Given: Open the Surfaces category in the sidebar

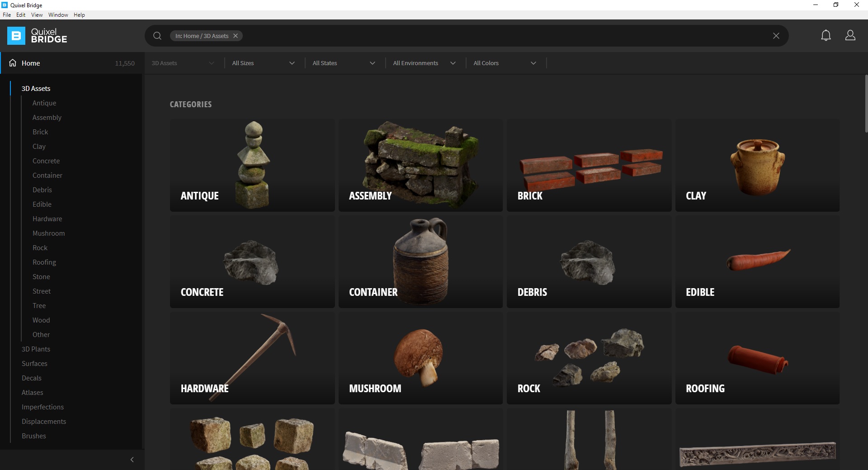Looking at the screenshot, I should coord(34,364).
